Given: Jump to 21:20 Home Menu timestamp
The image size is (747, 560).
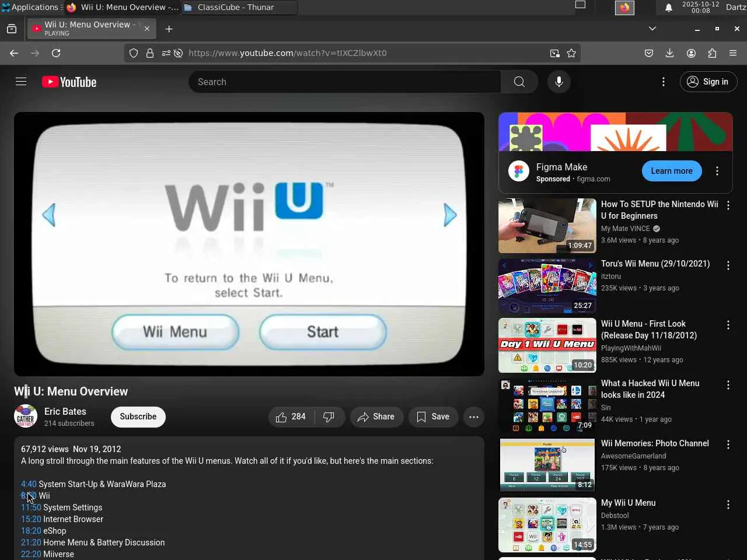Looking at the screenshot, I should (x=31, y=542).
